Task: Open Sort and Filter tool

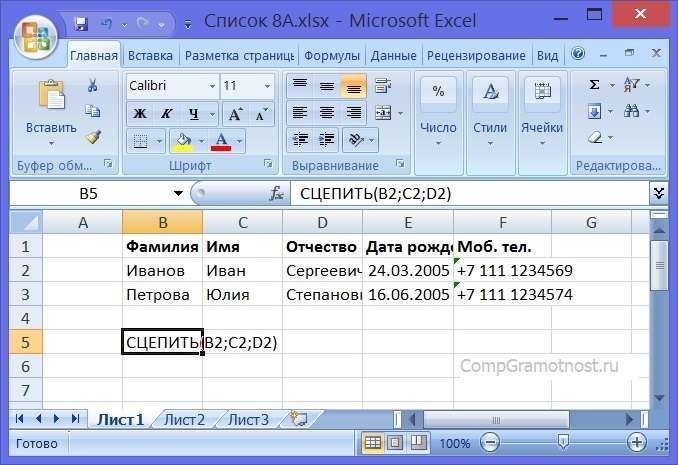Action: [x=631, y=85]
